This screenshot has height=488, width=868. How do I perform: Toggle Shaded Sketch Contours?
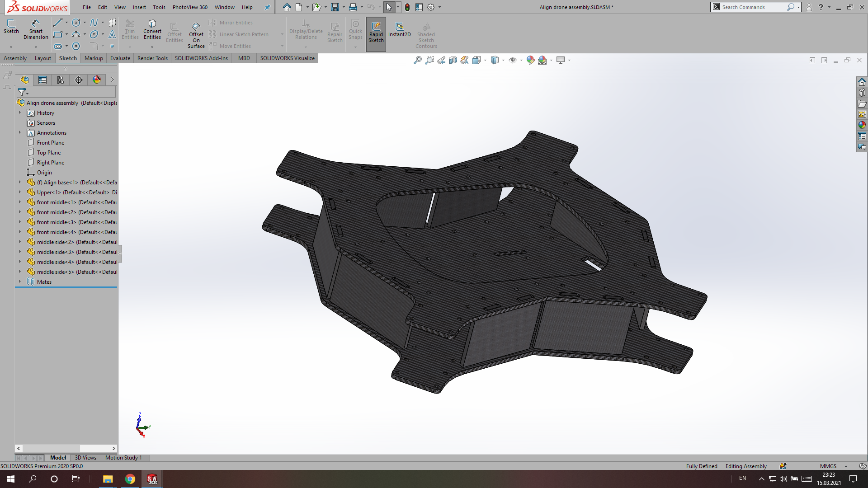426,35
